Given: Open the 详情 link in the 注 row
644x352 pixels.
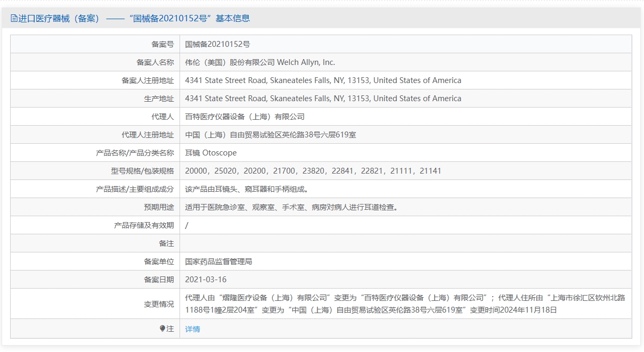Looking at the screenshot, I should pyautogui.click(x=192, y=329).
